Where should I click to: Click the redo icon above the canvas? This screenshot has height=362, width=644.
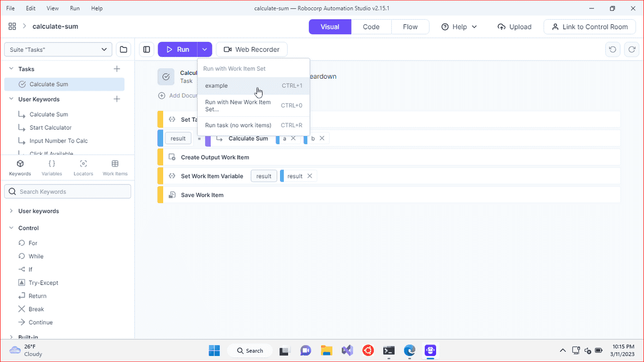(x=632, y=49)
